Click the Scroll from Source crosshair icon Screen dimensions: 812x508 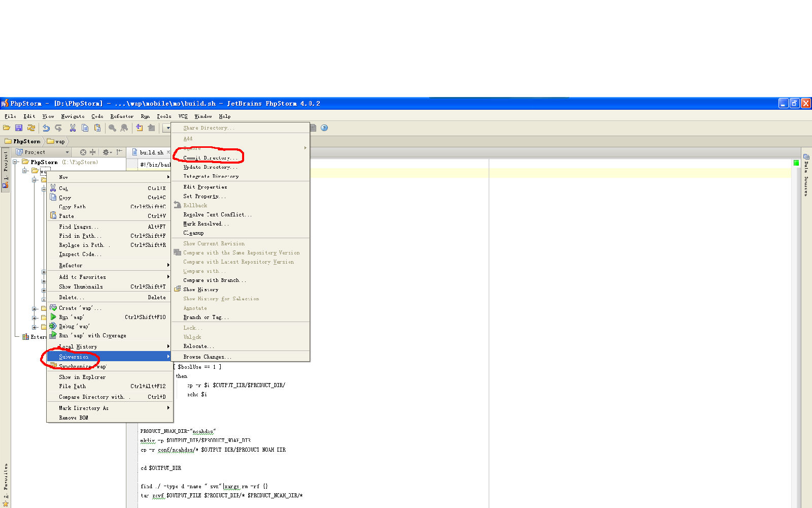click(83, 152)
